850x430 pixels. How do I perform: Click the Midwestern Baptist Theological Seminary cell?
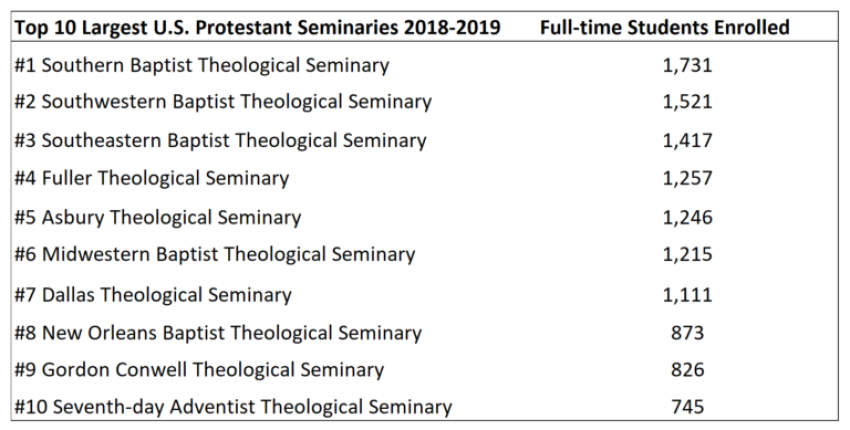tap(214, 255)
